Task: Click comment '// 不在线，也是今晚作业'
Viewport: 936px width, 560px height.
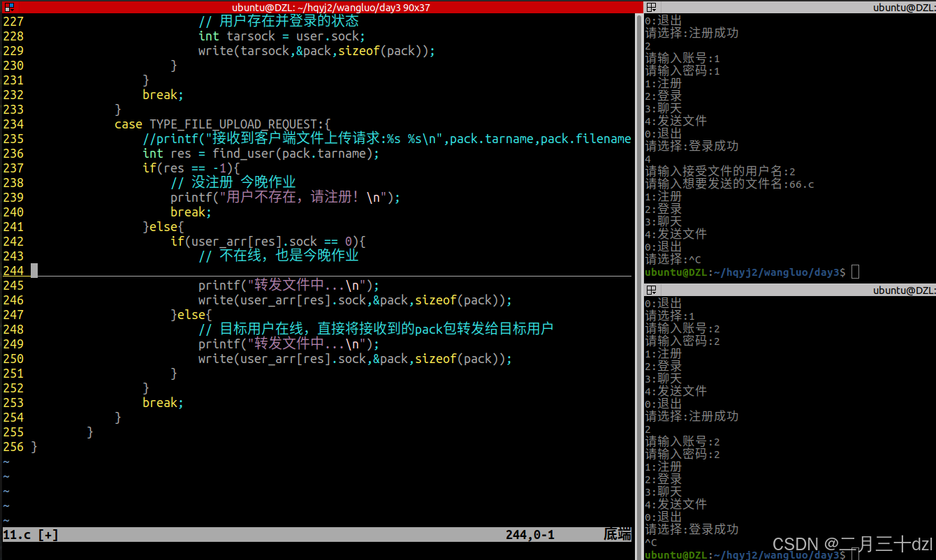Action: 278,256
